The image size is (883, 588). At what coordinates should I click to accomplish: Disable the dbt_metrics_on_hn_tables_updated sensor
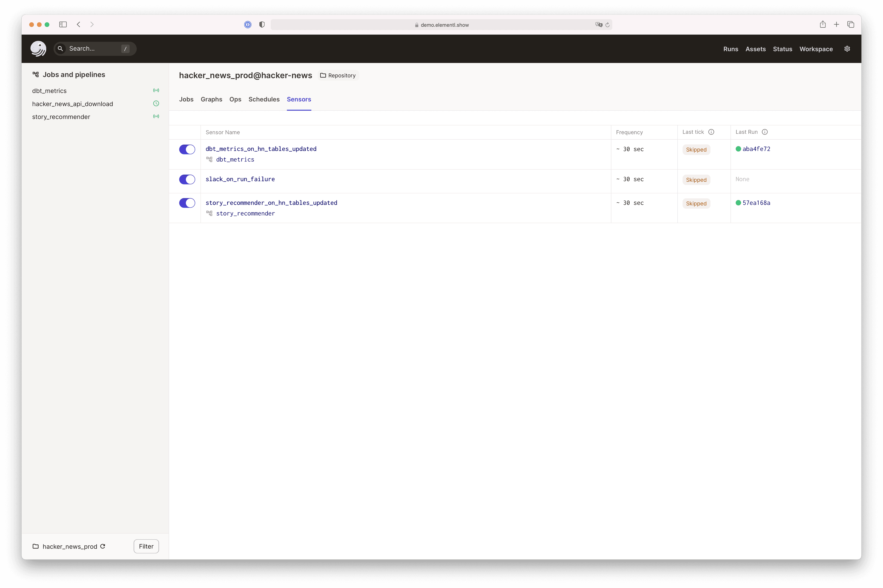pyautogui.click(x=187, y=149)
